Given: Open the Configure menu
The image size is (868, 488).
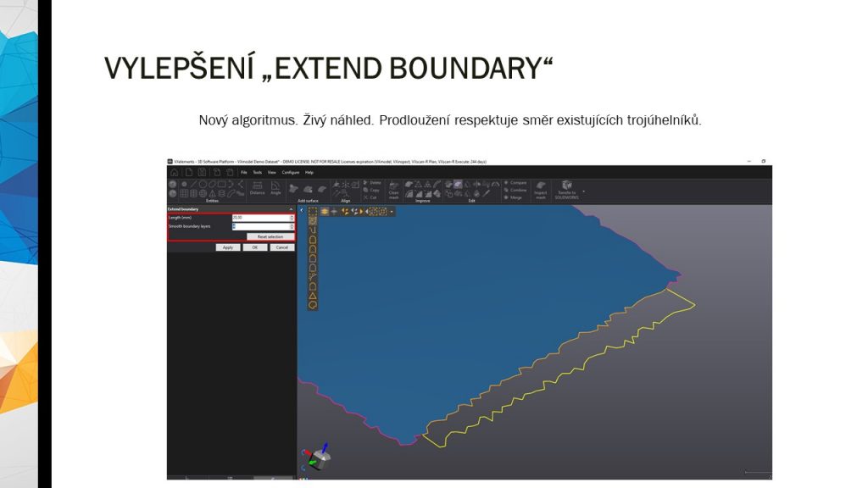Looking at the screenshot, I should [290, 172].
